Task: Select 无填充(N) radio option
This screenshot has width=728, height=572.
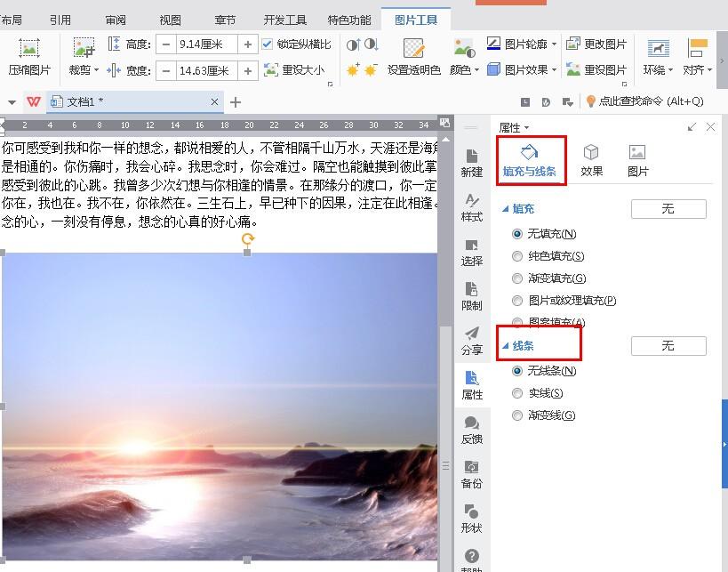Action: 516,234
